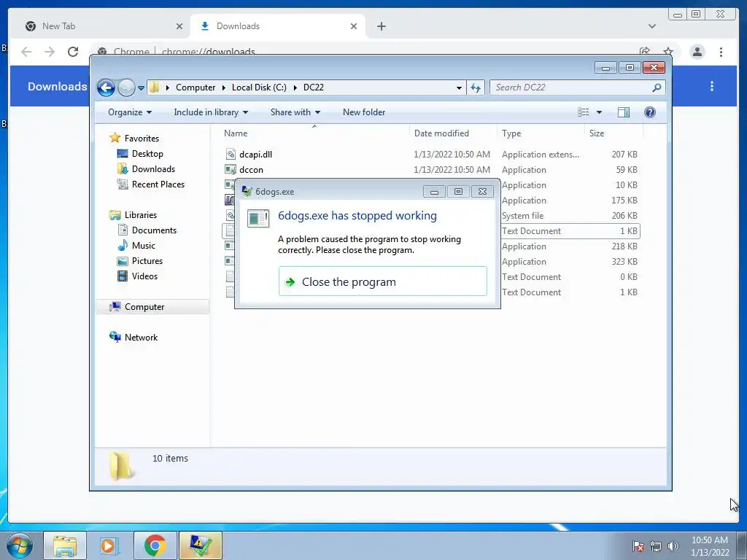Open Chrome three-dot main menu
The image size is (747, 560).
pos(721,52)
